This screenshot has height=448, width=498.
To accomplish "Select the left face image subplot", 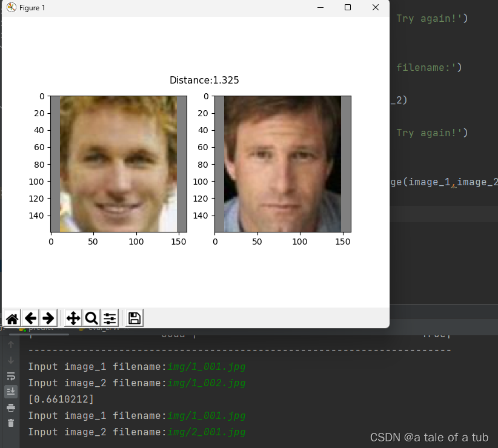I will [119, 163].
